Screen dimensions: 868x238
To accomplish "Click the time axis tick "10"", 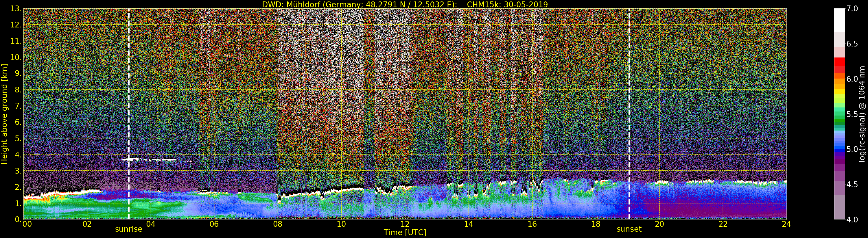I will click(x=341, y=224).
